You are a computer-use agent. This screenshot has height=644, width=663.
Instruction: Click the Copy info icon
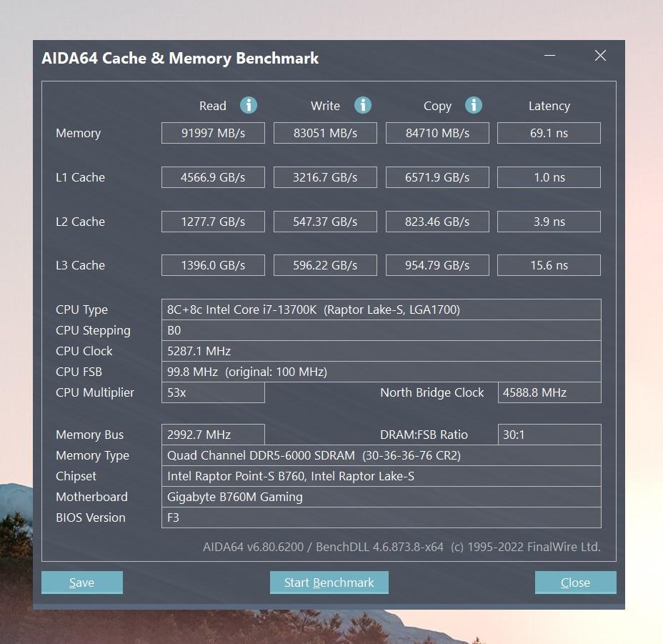pyautogui.click(x=474, y=105)
